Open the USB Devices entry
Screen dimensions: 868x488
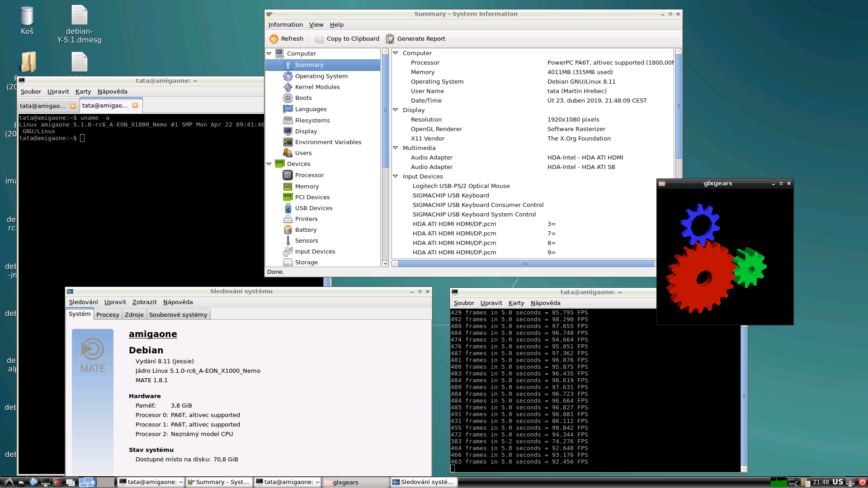(x=313, y=208)
